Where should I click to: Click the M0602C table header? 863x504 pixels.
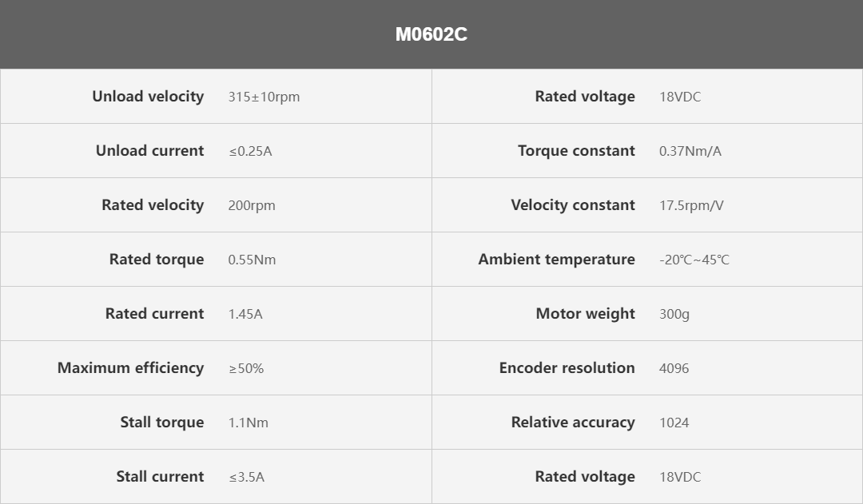[431, 34]
